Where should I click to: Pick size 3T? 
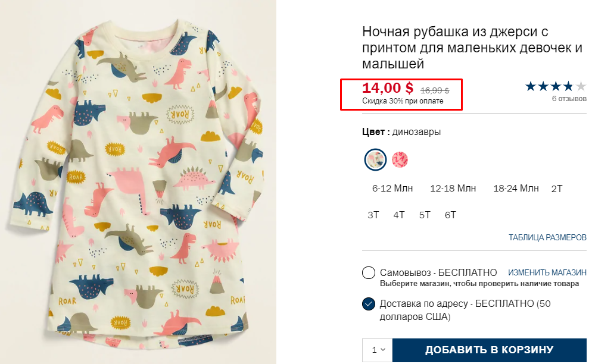[373, 215]
